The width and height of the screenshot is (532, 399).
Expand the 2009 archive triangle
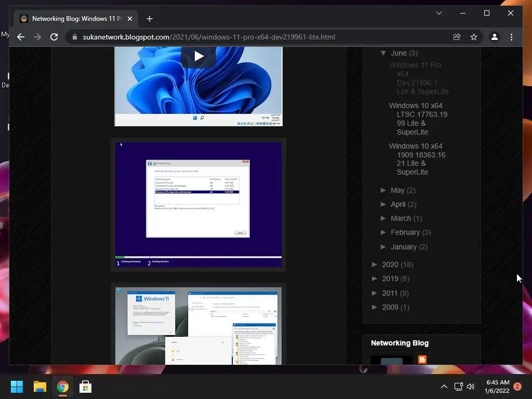coord(375,307)
